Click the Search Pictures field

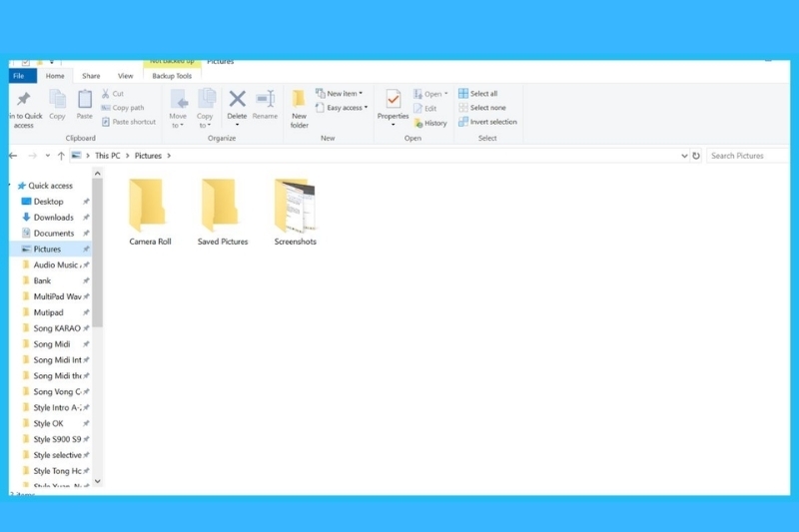(747, 156)
